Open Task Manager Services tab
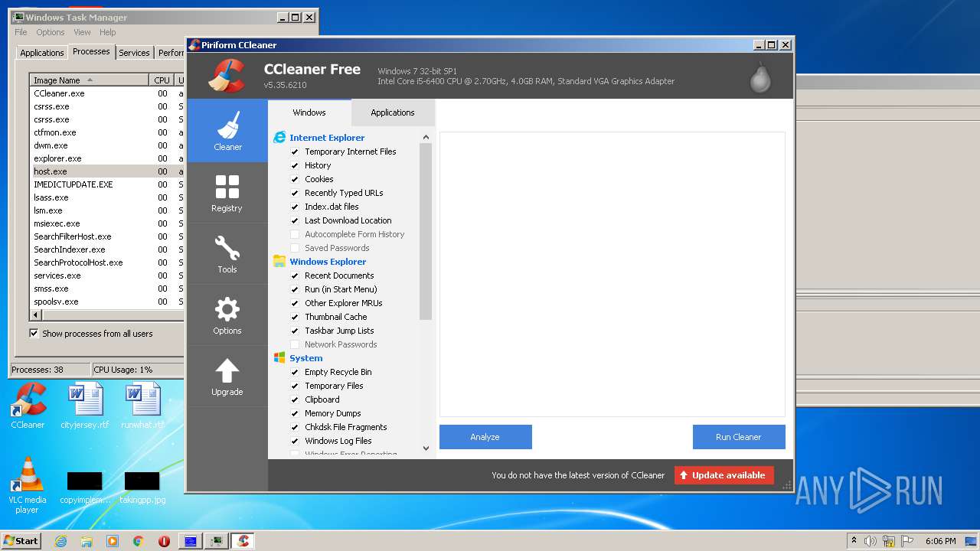 point(134,53)
